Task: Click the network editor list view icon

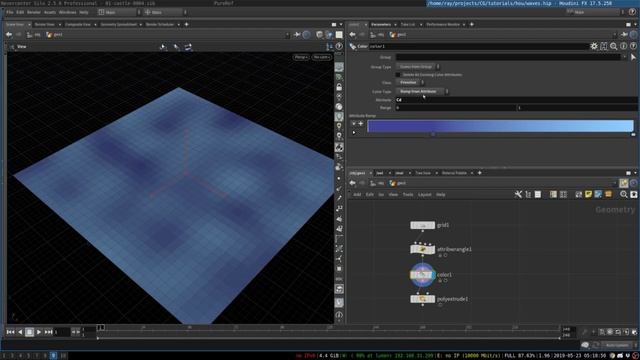Action: pyautogui.click(x=538, y=195)
